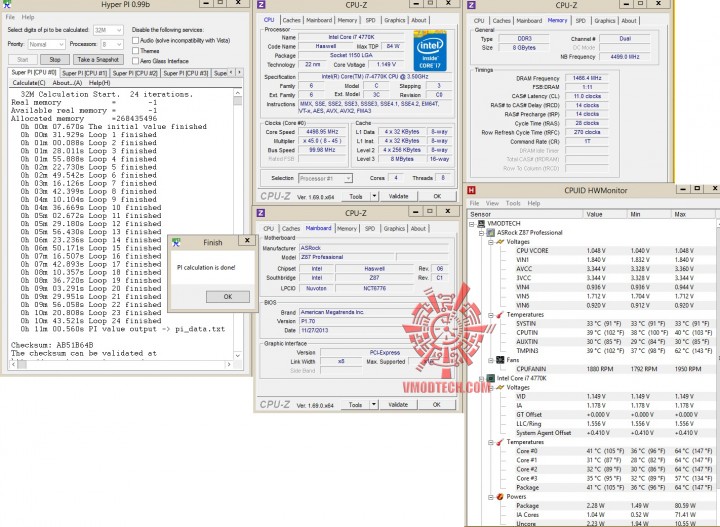Screen dimensions: 720x527
Task: Collapse the ASRock Temperatures tree node
Action: 490,315
